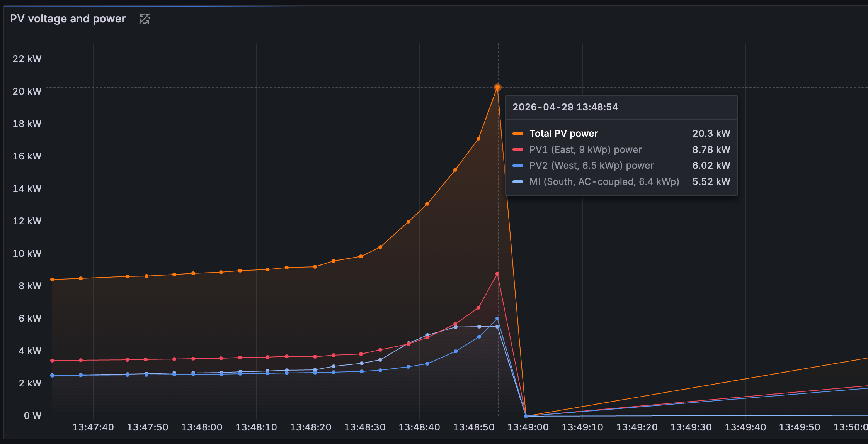Click the red PV1 East swatch in tooltip
Viewport: 868px width, 444px height.
(x=517, y=149)
